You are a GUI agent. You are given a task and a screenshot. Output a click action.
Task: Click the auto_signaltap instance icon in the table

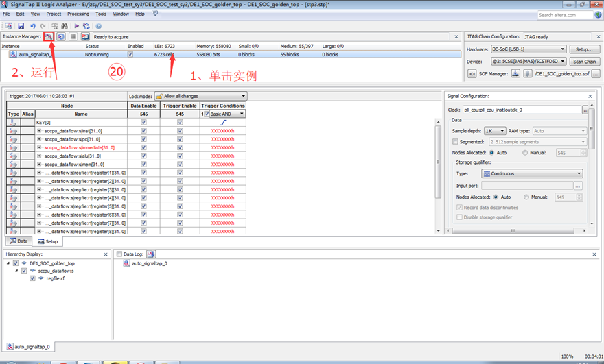pyautogui.click(x=14, y=54)
